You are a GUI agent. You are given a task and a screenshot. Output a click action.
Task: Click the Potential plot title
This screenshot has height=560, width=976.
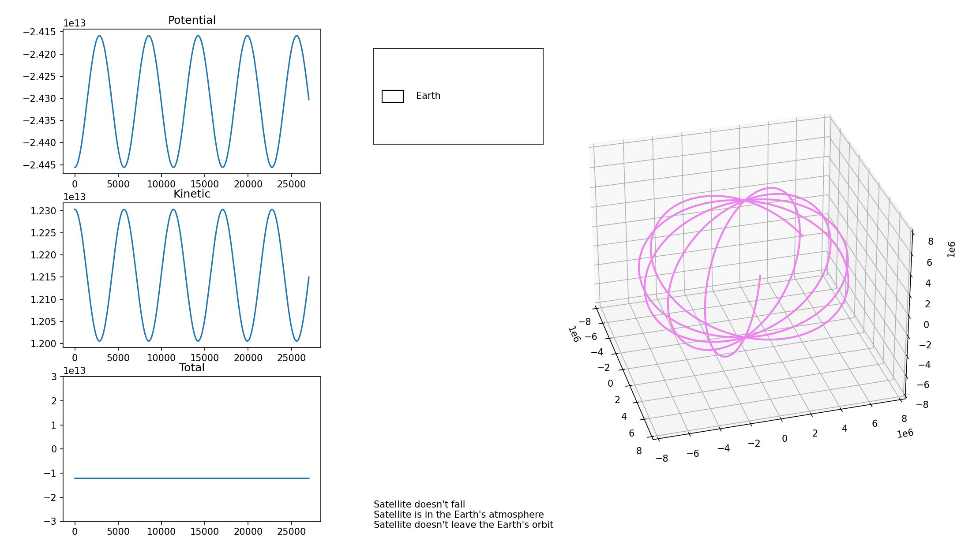pos(191,20)
